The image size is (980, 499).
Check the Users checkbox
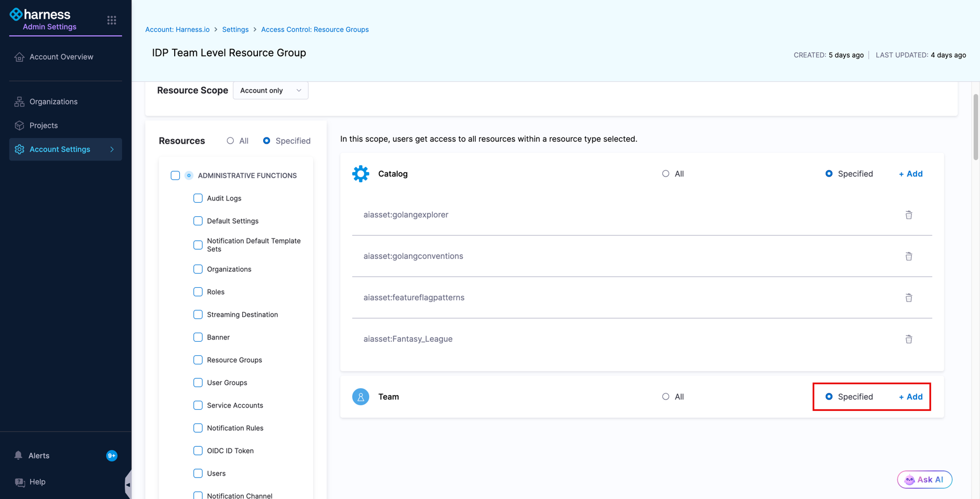(198, 473)
